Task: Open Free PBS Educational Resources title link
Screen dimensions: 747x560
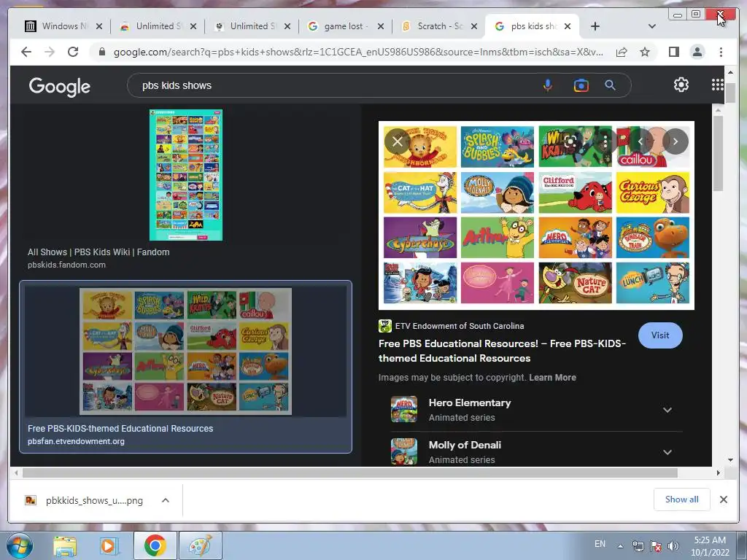Action: [502, 351]
